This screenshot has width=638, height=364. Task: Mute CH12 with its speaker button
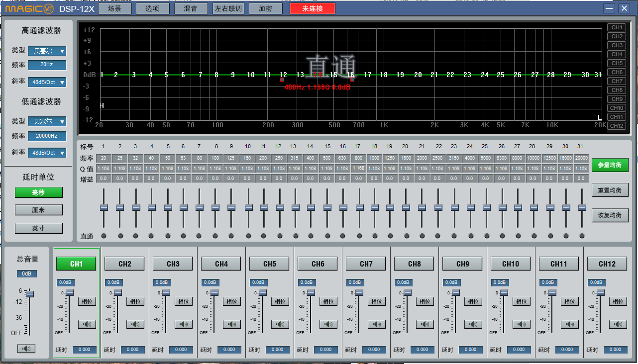618,324
